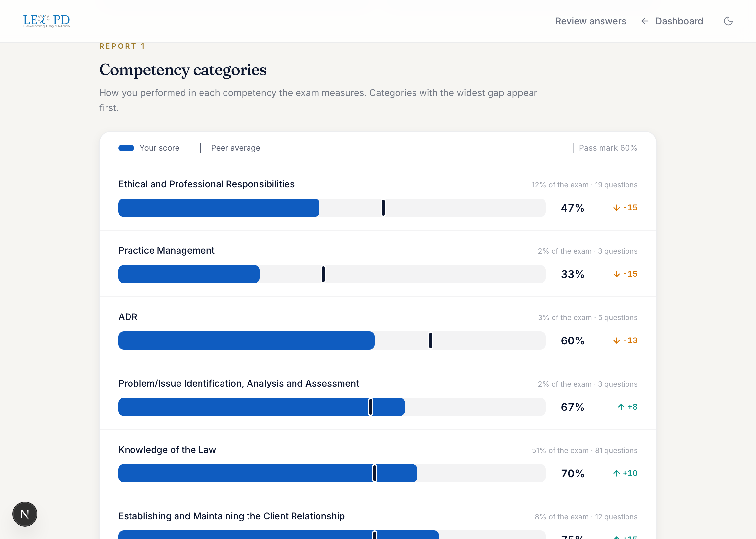Viewport: 756px width, 539px height.
Task: Click the 33% score value
Action: click(x=573, y=274)
